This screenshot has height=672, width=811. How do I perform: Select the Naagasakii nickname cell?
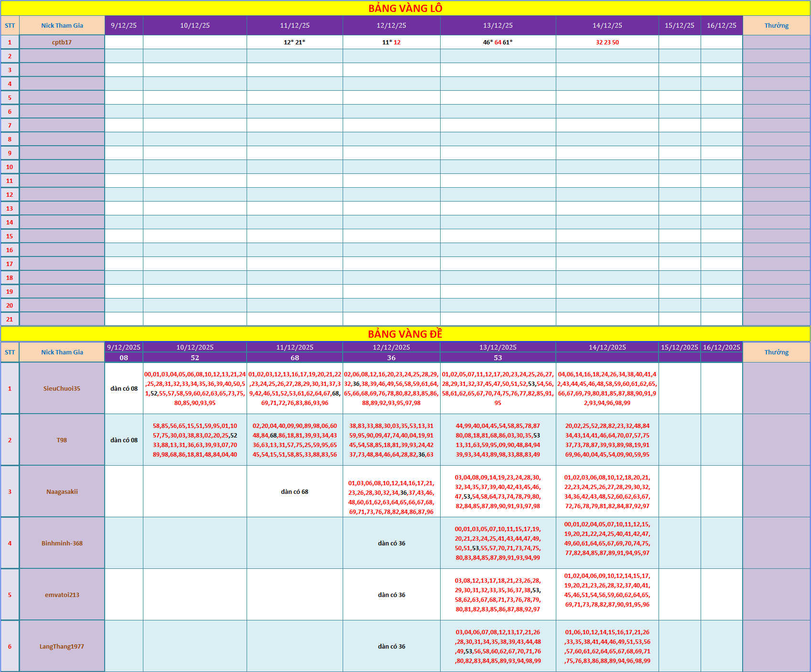click(62, 491)
